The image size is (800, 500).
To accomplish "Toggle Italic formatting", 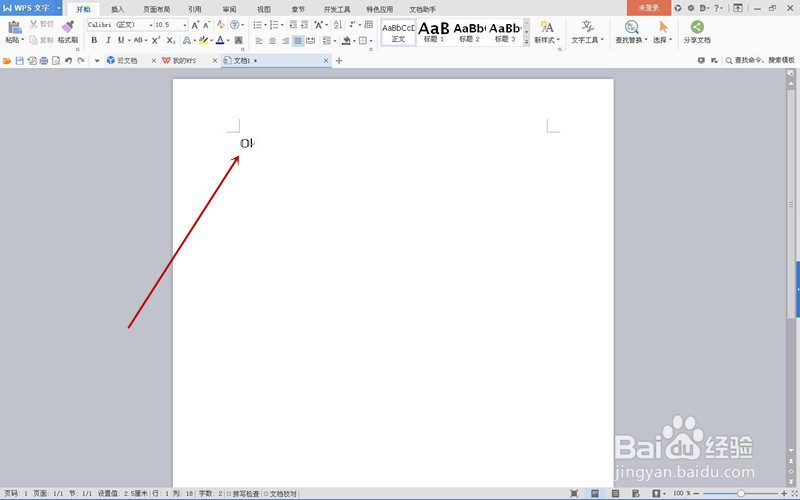I will [x=108, y=40].
